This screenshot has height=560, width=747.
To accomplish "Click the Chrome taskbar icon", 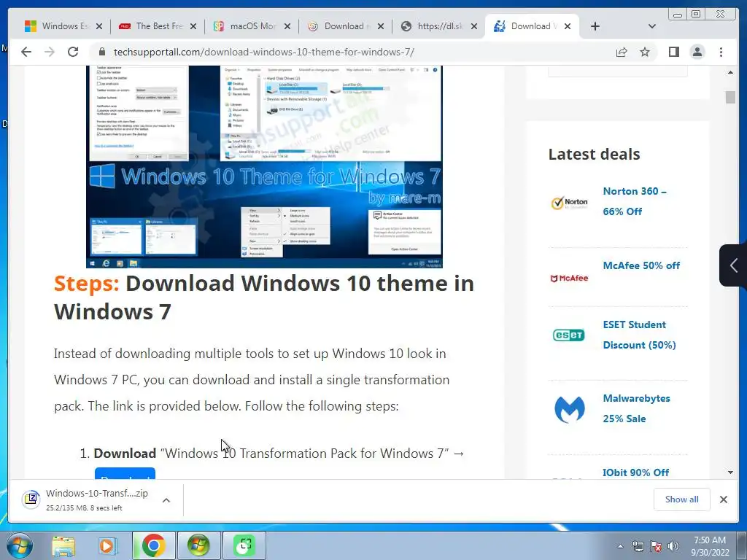I will [x=153, y=545].
